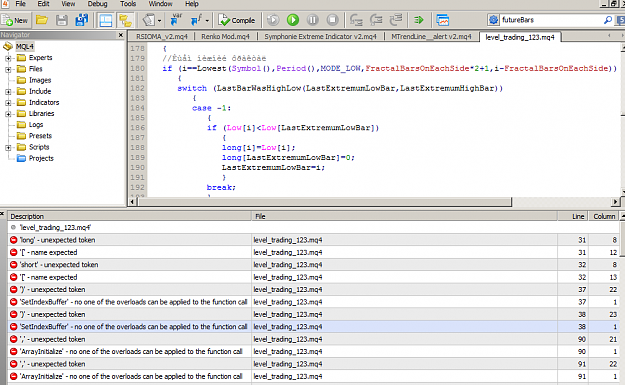This screenshot has width=625, height=385.
Task: Open the trading terminal chart icon
Action: click(442, 20)
